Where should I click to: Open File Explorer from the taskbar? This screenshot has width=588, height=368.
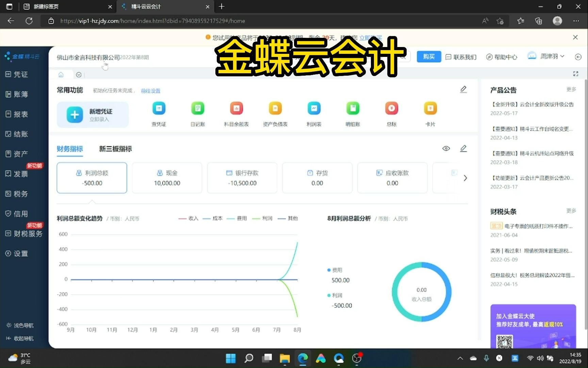pos(285,358)
